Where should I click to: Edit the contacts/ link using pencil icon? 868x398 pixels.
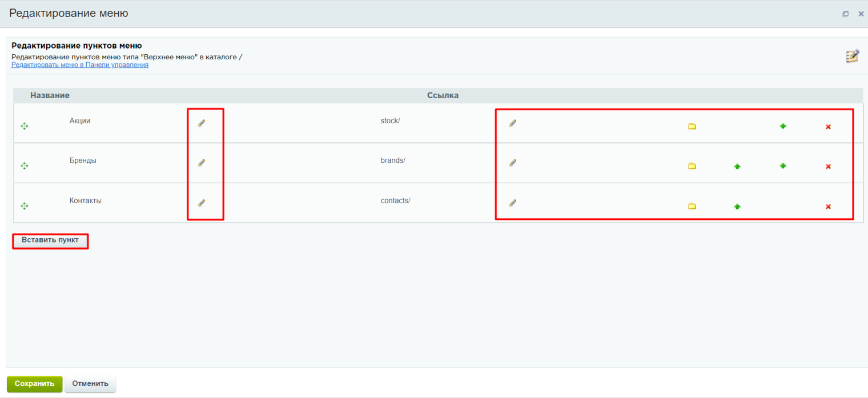(x=513, y=203)
